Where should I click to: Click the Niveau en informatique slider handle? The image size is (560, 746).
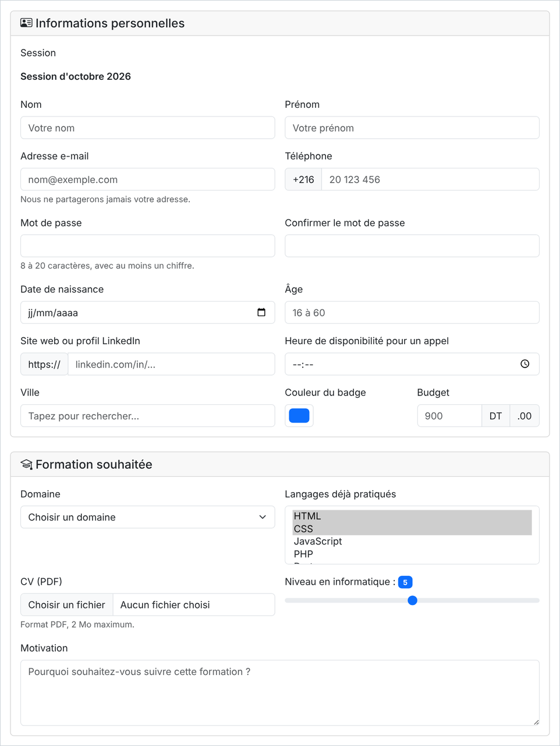coord(412,600)
